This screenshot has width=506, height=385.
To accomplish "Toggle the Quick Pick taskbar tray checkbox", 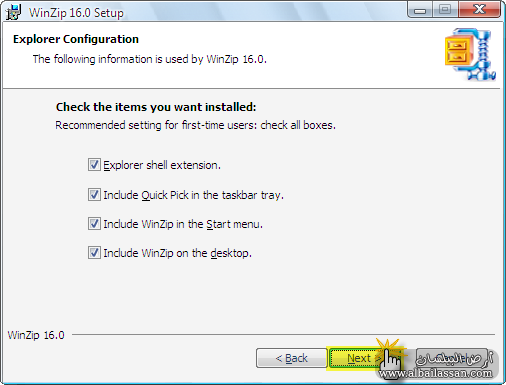I will coord(94,195).
